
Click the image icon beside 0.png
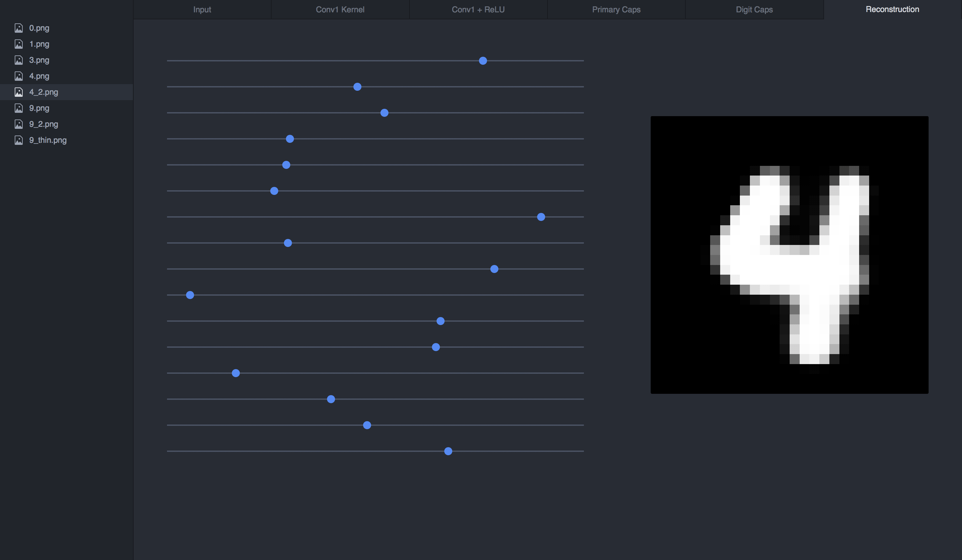tap(18, 28)
